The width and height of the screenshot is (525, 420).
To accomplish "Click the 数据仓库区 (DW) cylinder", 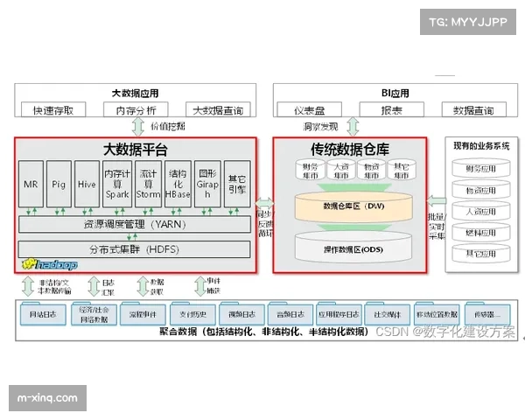I will pos(353,206).
